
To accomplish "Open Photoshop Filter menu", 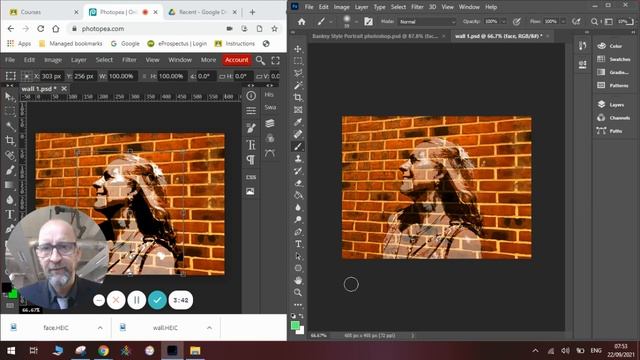I will [417, 7].
